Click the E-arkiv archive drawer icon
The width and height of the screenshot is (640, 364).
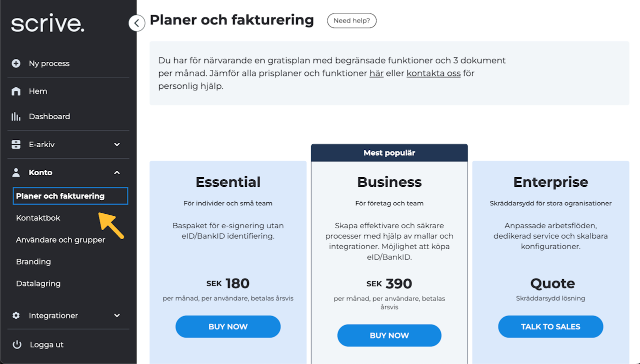pyautogui.click(x=16, y=144)
